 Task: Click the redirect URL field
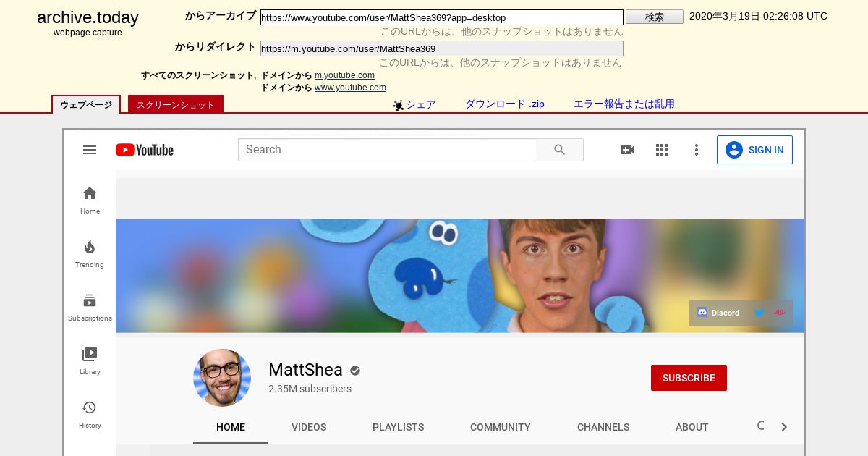(442, 48)
